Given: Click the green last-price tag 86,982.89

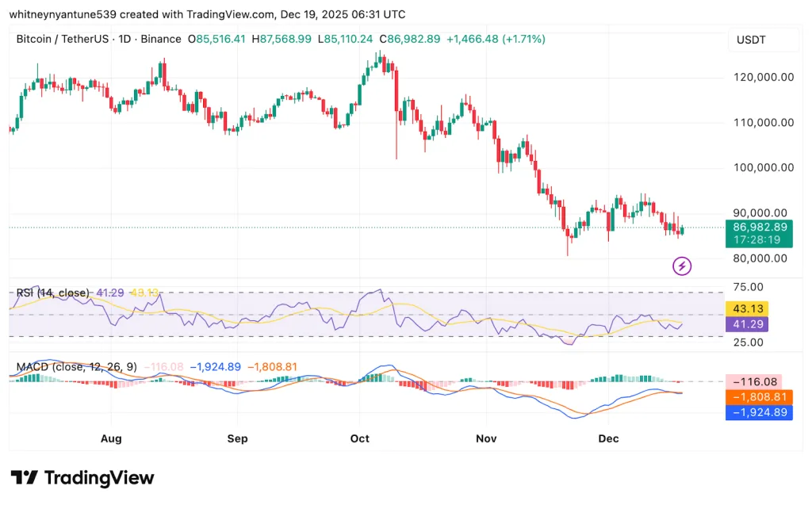Looking at the screenshot, I should tap(760, 228).
